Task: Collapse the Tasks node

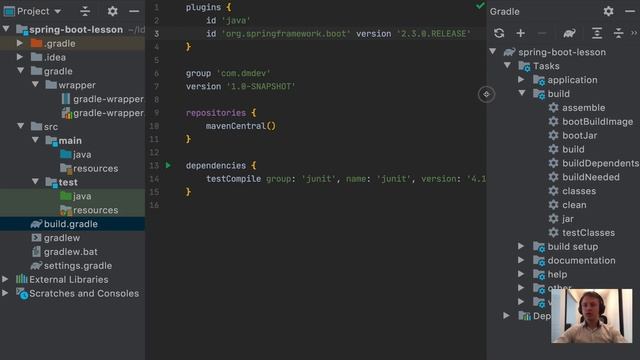Action: [507, 65]
